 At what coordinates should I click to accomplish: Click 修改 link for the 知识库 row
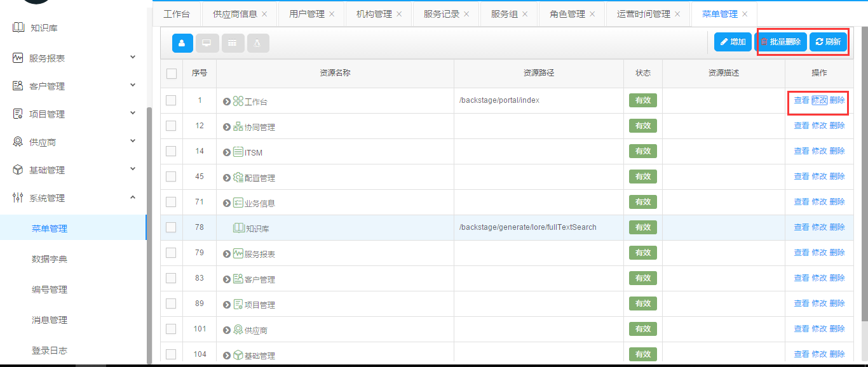click(x=819, y=227)
